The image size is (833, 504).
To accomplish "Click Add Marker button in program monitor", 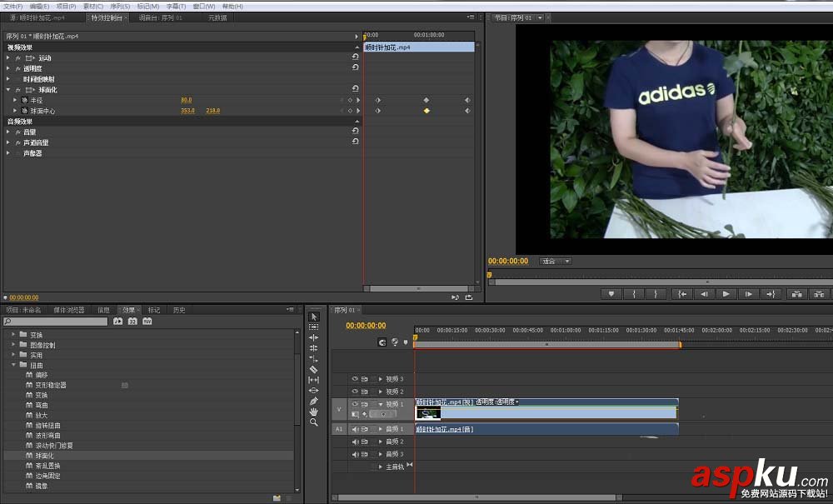I will pyautogui.click(x=611, y=294).
